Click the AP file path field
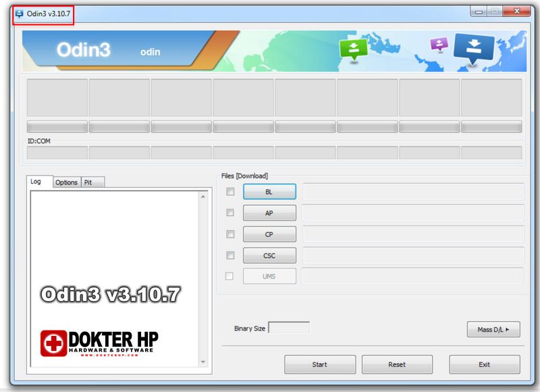 coord(413,213)
